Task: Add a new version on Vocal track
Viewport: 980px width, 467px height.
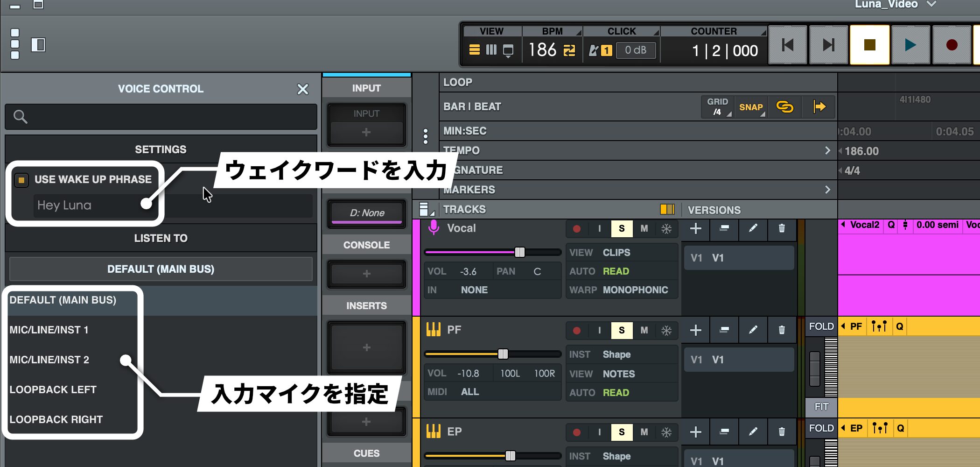Action: (695, 228)
